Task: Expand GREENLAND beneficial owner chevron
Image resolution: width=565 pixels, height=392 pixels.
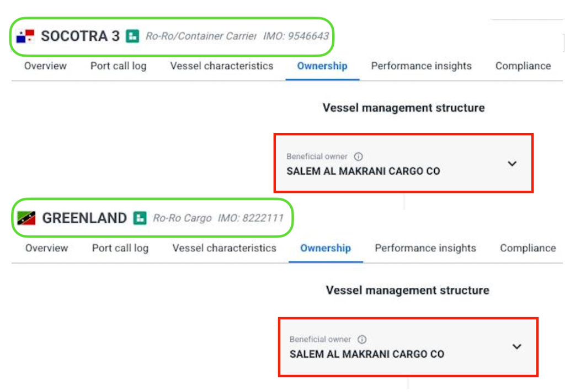Action: [516, 347]
